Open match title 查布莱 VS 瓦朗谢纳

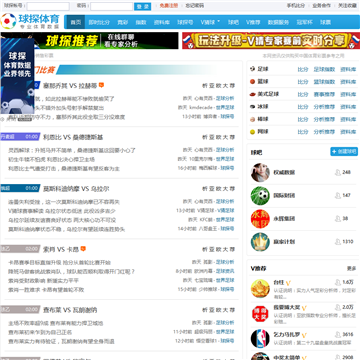(70, 310)
